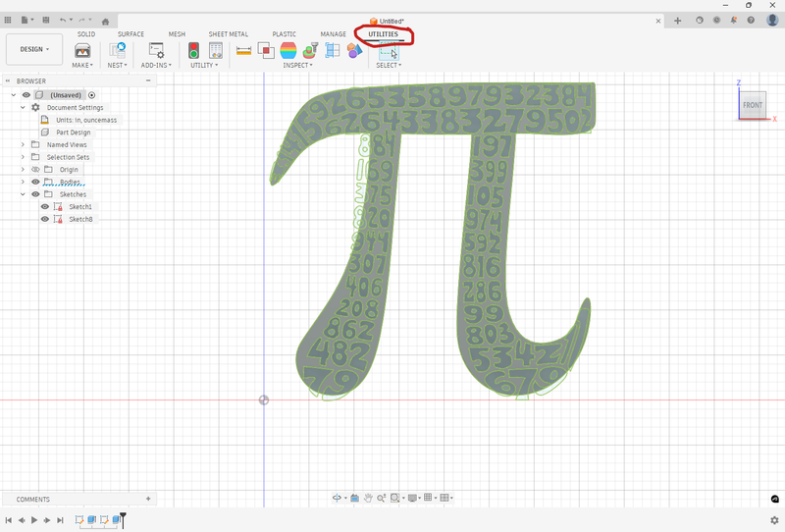Open the Notifications bell icon
785x532 pixels.
click(x=733, y=20)
